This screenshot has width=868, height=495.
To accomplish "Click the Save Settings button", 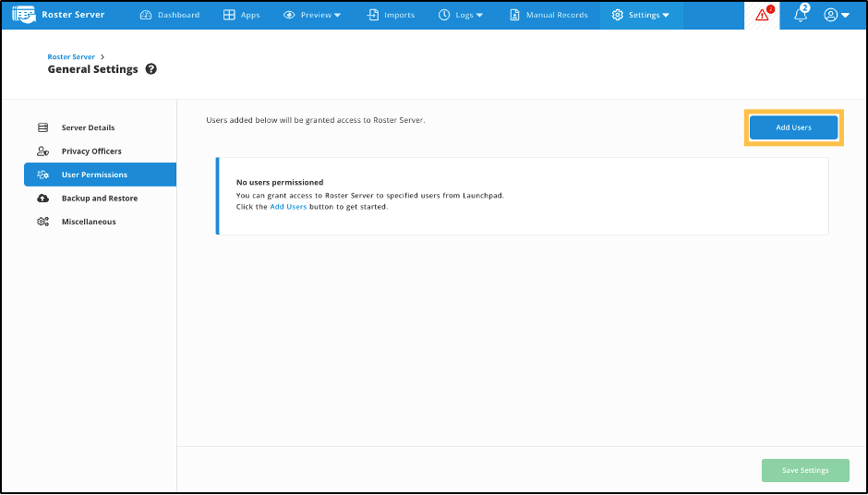I will [804, 470].
